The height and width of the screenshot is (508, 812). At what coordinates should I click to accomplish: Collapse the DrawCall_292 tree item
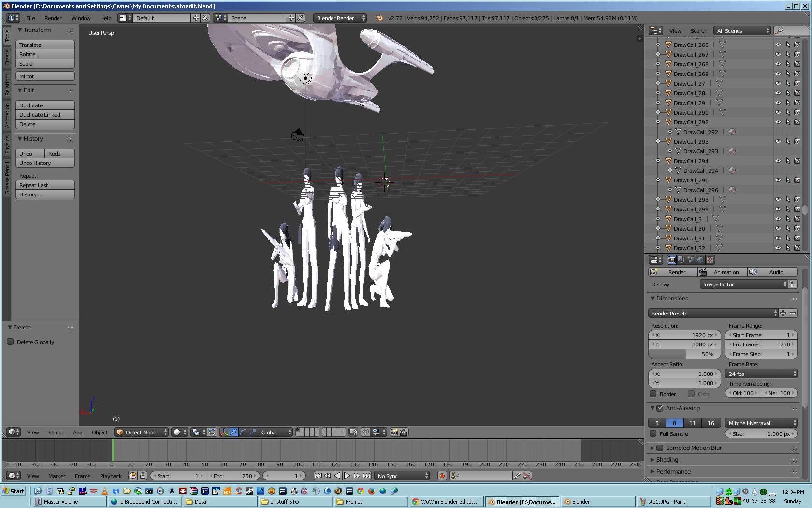pos(658,122)
